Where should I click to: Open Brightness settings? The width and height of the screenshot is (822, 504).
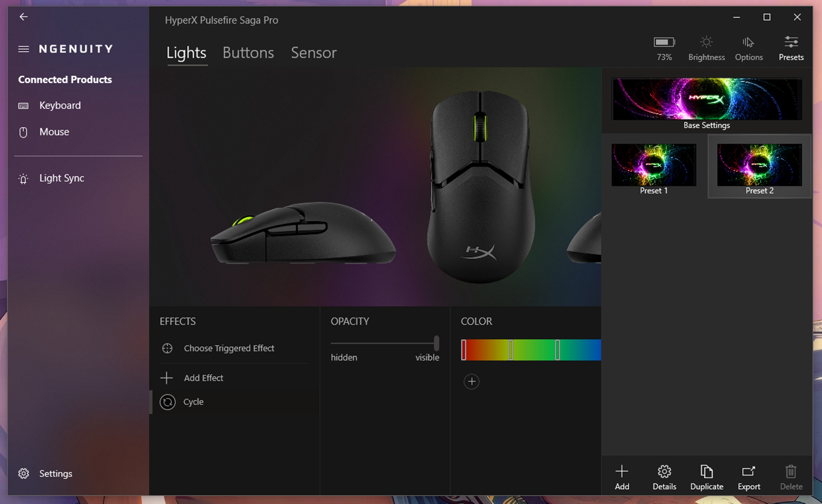click(706, 49)
